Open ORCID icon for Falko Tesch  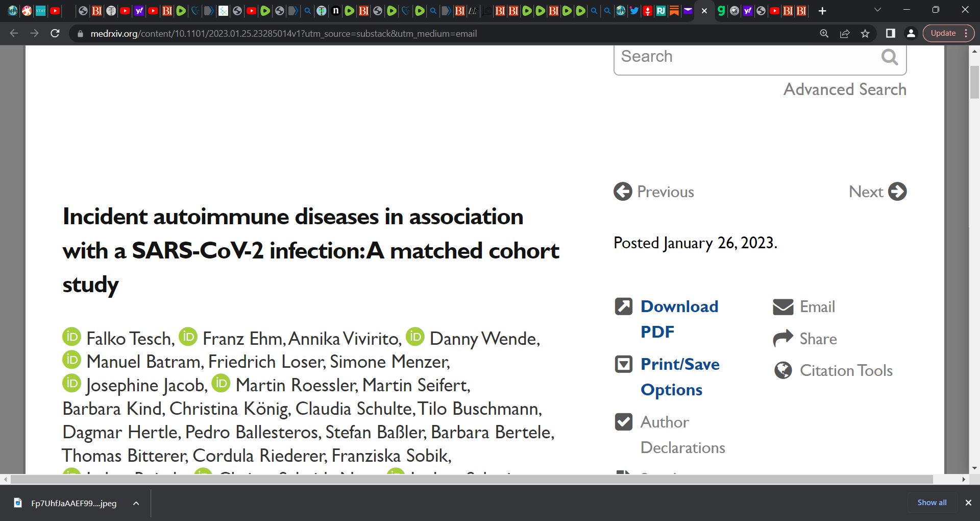click(x=72, y=337)
